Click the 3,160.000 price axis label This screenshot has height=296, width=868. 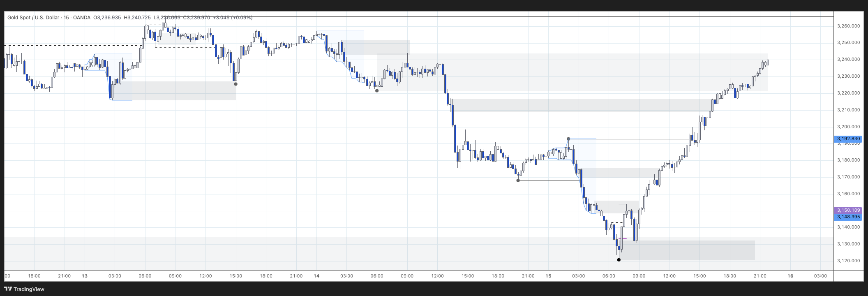pos(848,194)
